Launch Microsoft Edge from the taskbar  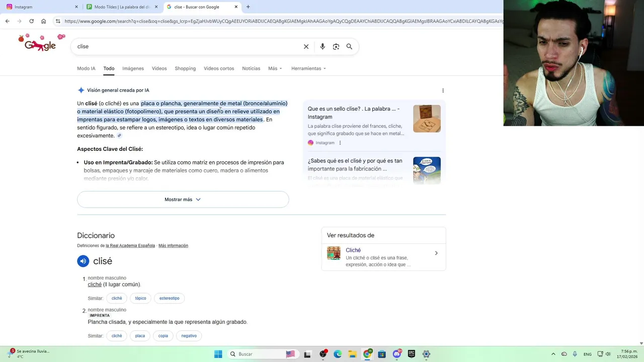point(338,354)
